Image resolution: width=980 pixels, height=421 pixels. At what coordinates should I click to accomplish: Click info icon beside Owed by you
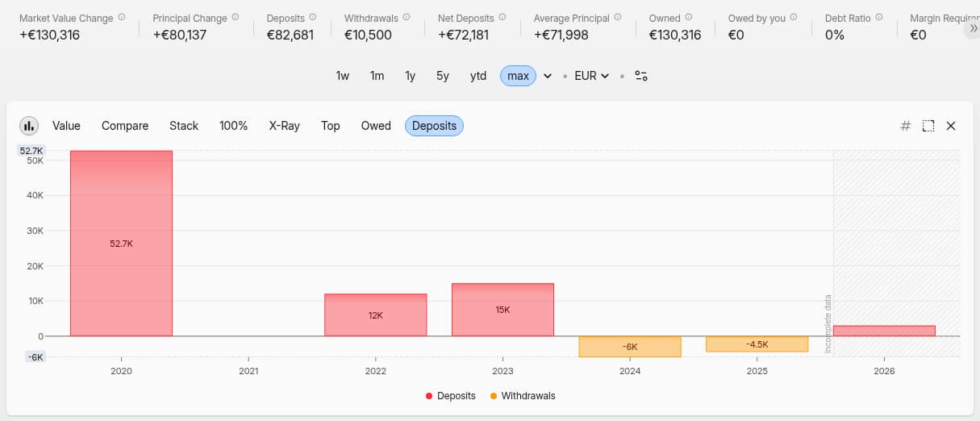pyautogui.click(x=794, y=17)
